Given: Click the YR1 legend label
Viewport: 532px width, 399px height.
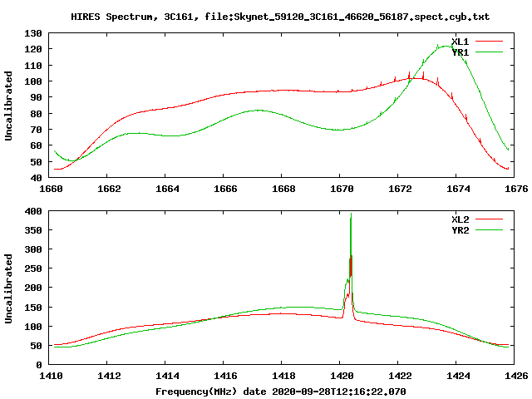Looking at the screenshot, I should point(460,52).
